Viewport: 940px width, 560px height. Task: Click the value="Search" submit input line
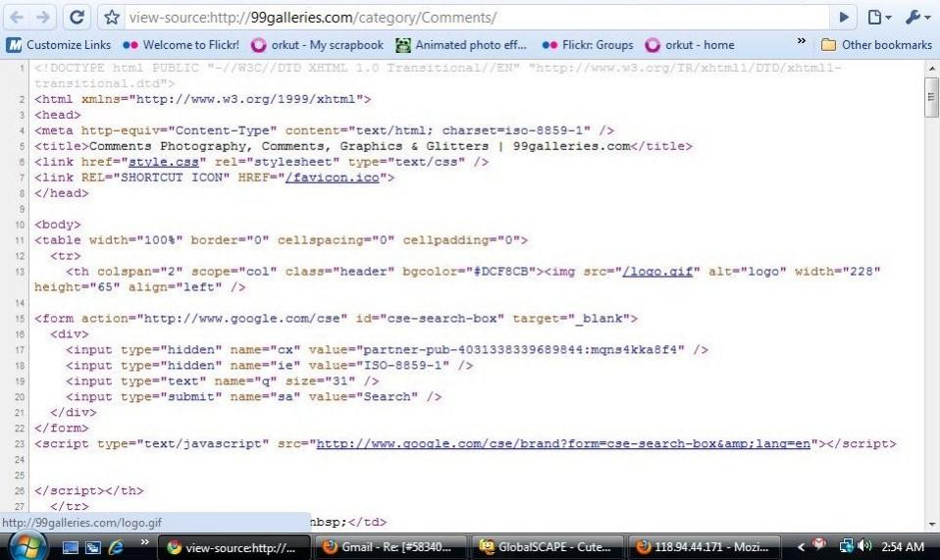253,396
